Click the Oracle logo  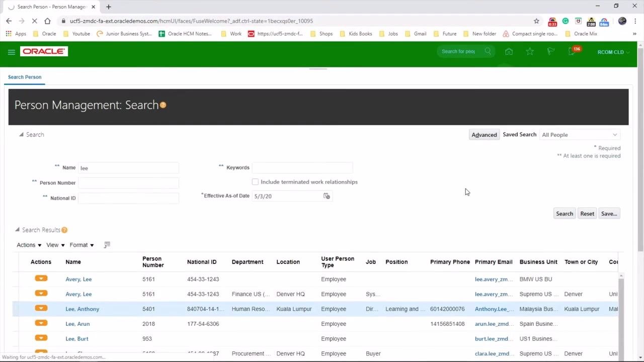(x=44, y=51)
